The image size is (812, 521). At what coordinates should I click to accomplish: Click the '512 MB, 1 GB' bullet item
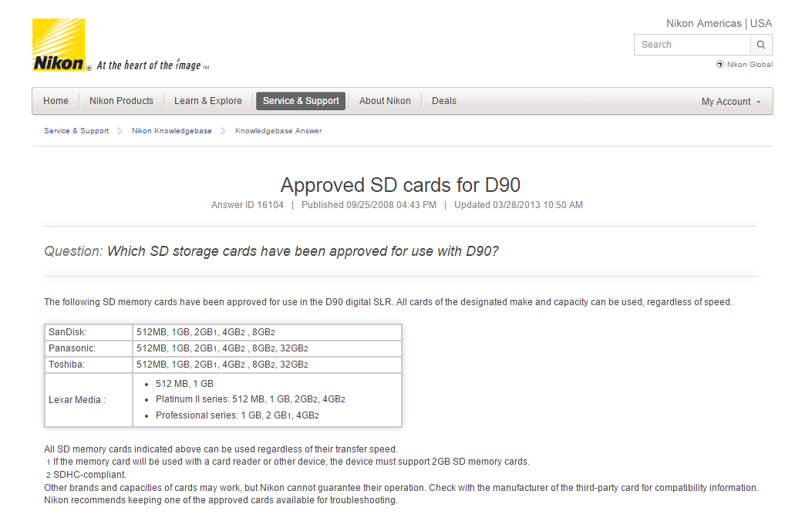[x=184, y=384]
